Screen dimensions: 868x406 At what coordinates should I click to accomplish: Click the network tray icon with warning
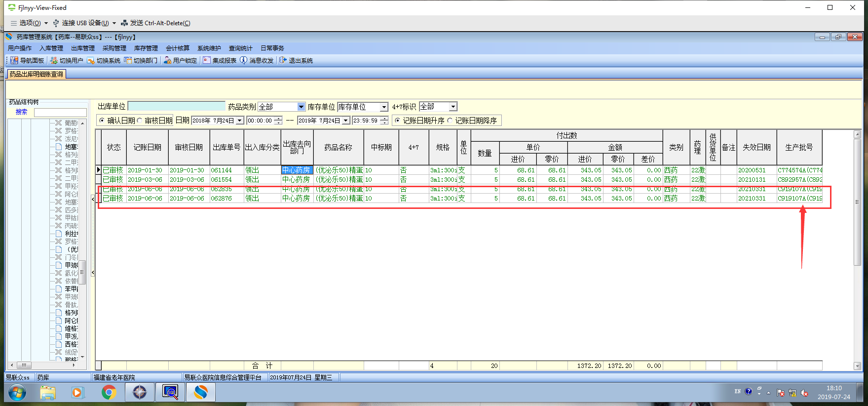[793, 393]
